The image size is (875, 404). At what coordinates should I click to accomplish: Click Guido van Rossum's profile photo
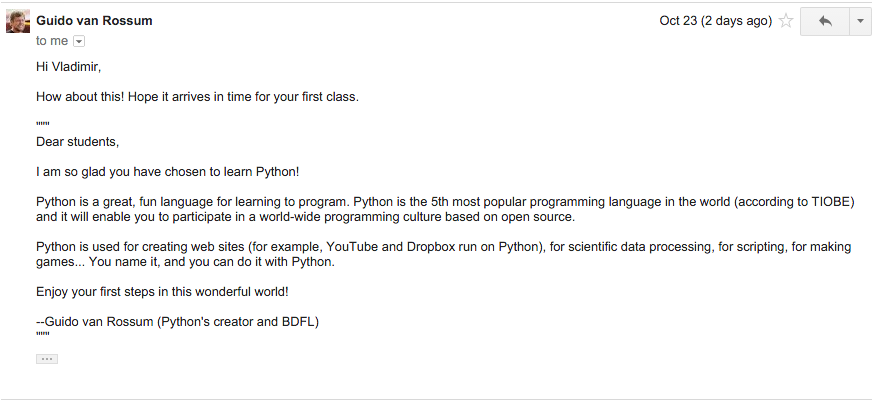tap(18, 22)
